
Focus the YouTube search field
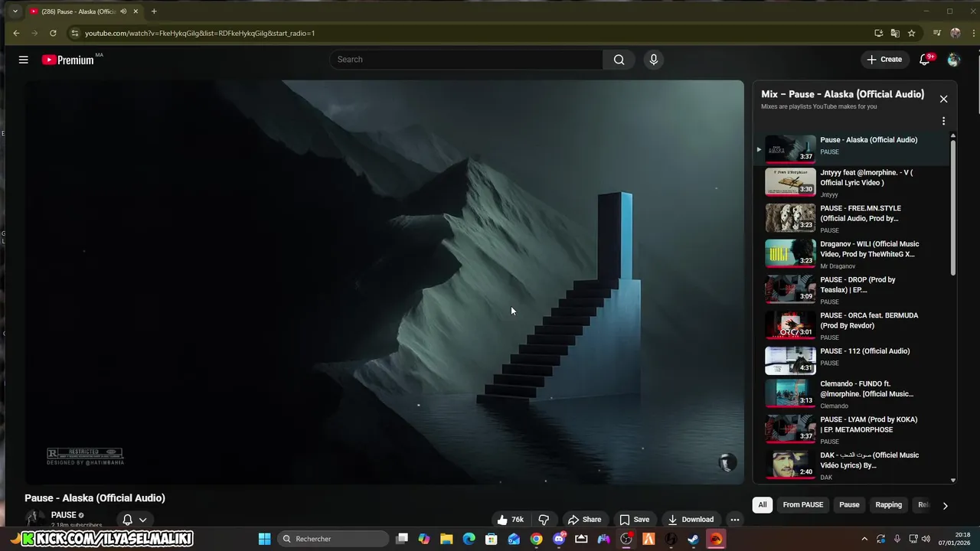466,60
